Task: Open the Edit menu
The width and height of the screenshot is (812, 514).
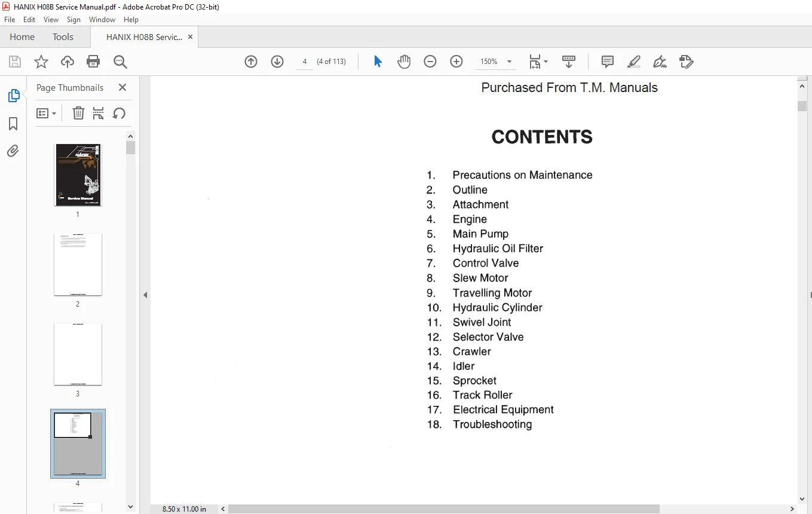Action: pos(29,20)
